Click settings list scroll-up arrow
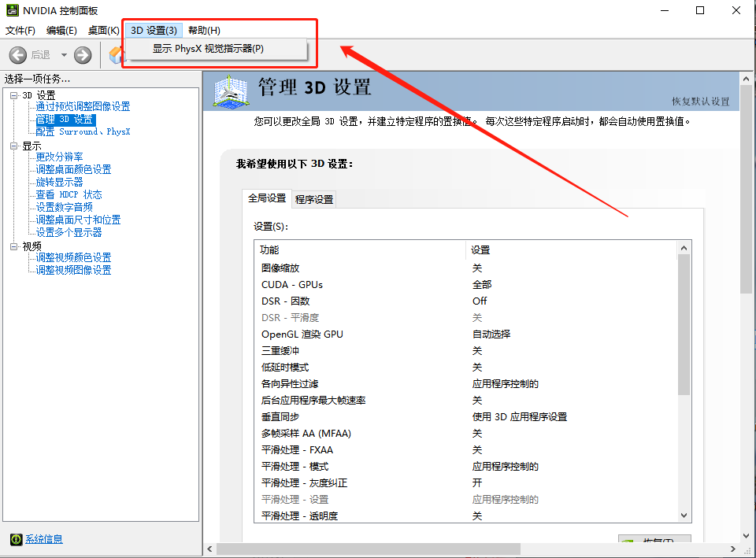 tap(684, 248)
